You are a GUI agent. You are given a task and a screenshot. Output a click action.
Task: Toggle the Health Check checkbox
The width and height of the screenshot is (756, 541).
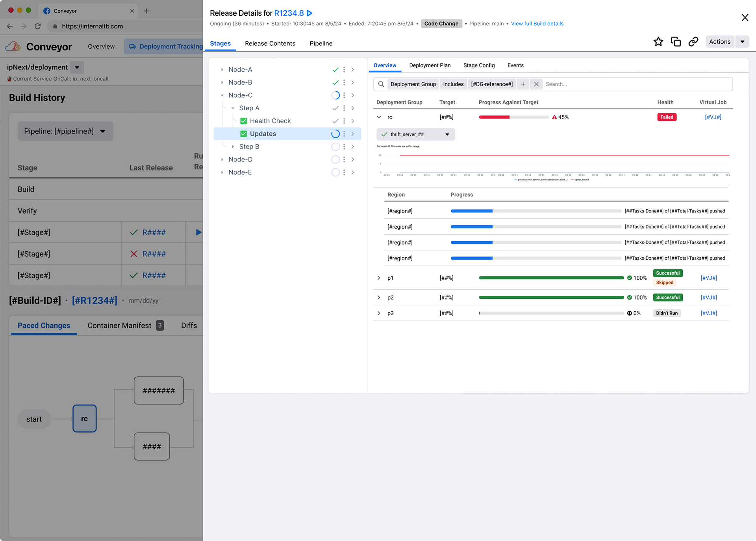click(x=244, y=121)
